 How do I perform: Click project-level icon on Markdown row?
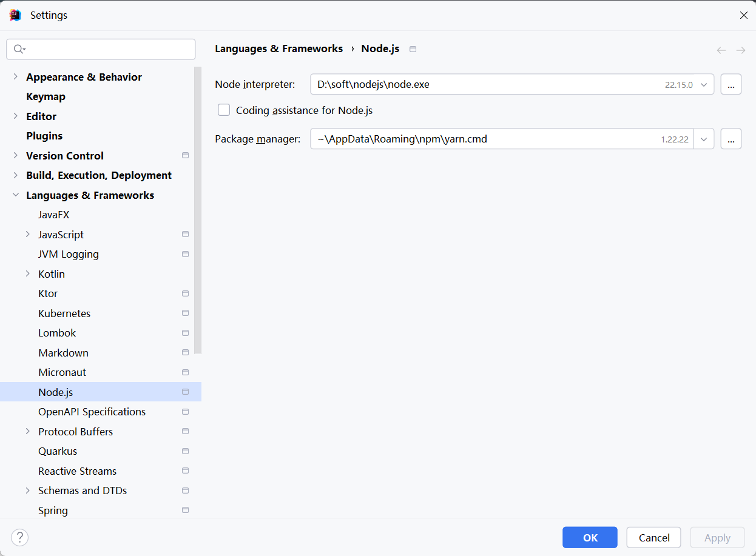186,352
